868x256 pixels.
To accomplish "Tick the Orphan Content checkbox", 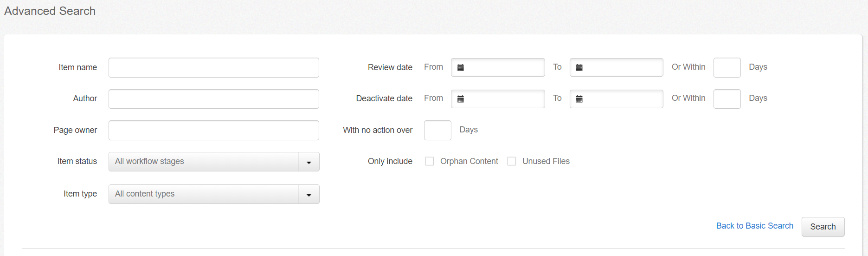I will point(430,161).
